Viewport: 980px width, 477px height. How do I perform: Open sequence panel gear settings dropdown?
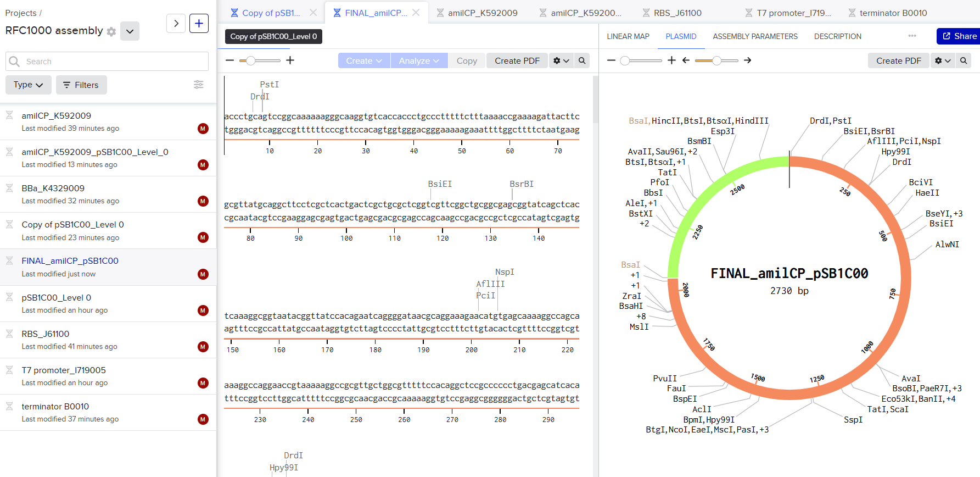[x=561, y=60]
